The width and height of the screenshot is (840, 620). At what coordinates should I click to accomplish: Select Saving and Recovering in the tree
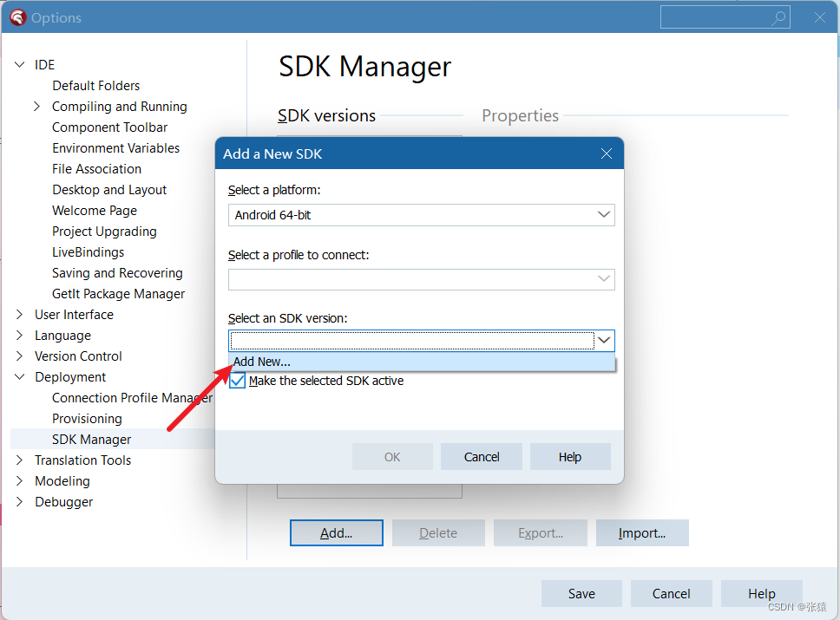117,273
